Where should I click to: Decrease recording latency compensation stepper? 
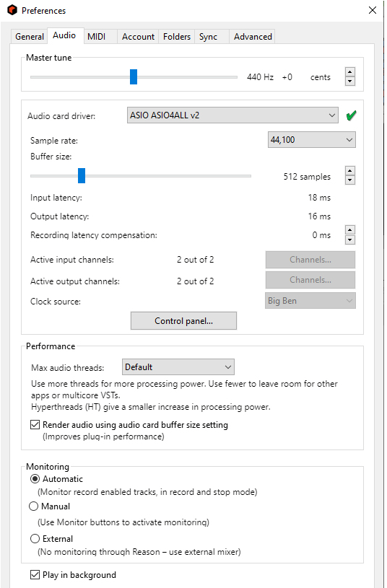[x=350, y=240]
